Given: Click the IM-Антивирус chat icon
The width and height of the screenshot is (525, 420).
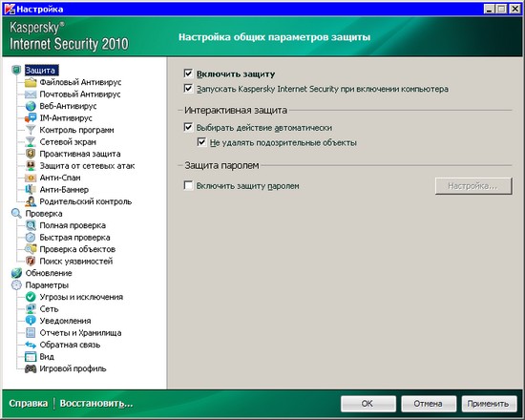Looking at the screenshot, I should [x=31, y=118].
